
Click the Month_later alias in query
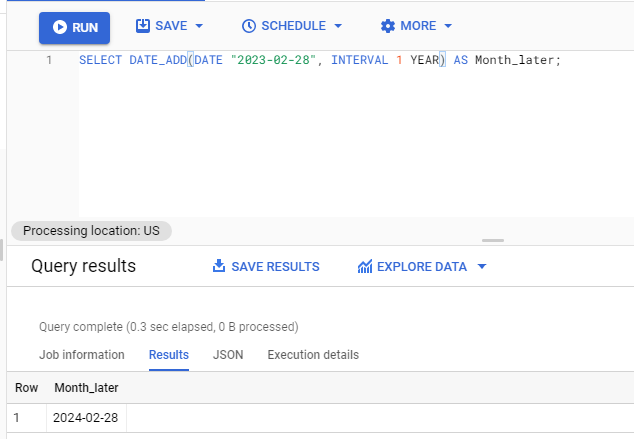[514, 60]
